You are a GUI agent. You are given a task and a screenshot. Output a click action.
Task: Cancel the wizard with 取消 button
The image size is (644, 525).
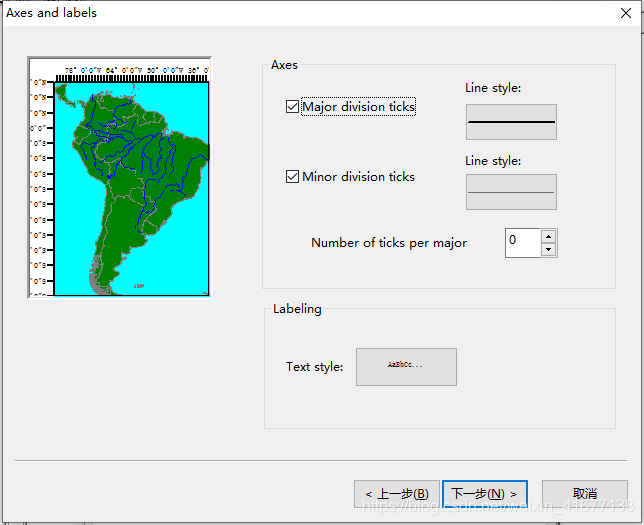click(584, 494)
